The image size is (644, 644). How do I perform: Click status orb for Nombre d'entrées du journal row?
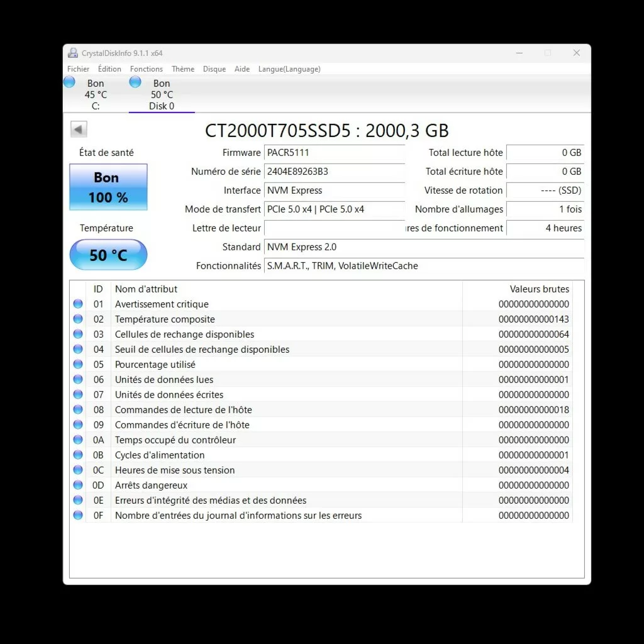coord(78,515)
